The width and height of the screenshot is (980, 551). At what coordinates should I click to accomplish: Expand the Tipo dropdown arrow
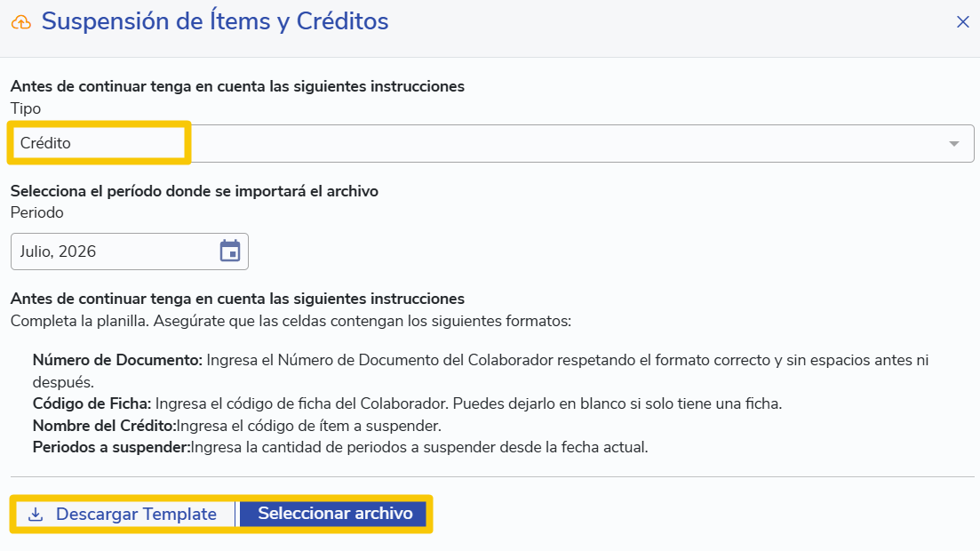click(x=953, y=144)
